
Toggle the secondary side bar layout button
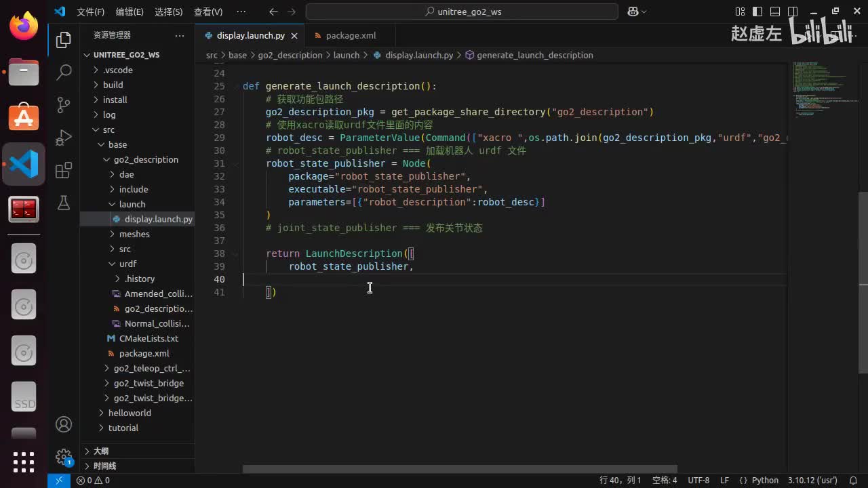(790, 12)
